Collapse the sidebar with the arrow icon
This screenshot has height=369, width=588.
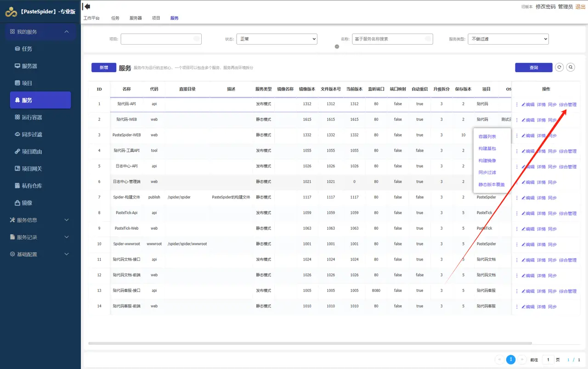click(86, 6)
